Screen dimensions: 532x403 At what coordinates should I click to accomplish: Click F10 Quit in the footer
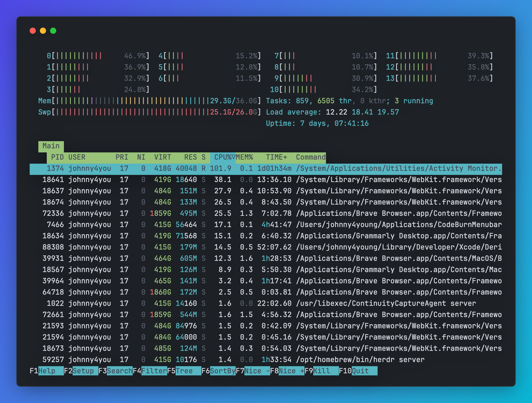pyautogui.click(x=358, y=371)
